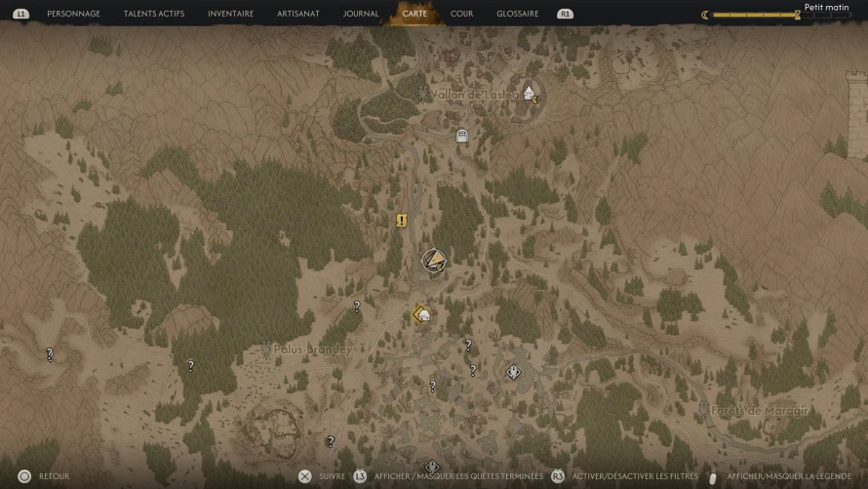The height and width of the screenshot is (489, 868).
Task: Click the Palus-Brandey region label
Action: tap(313, 349)
